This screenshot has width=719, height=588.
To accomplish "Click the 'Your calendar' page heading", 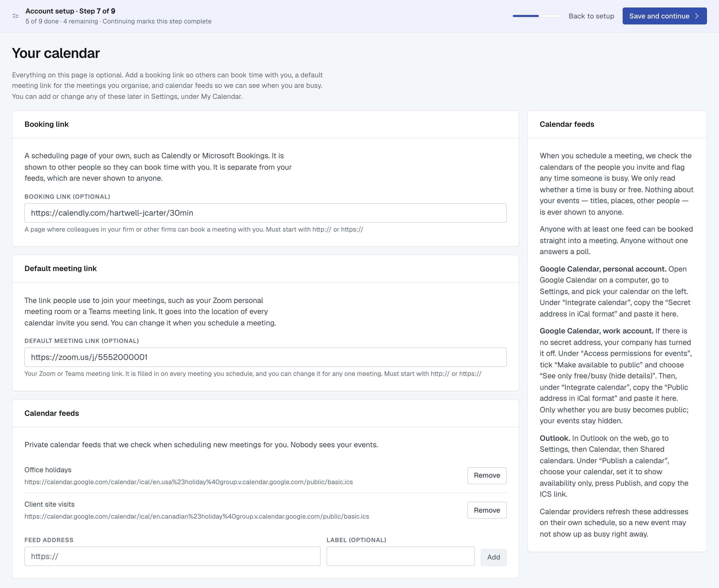I will coord(56,53).
